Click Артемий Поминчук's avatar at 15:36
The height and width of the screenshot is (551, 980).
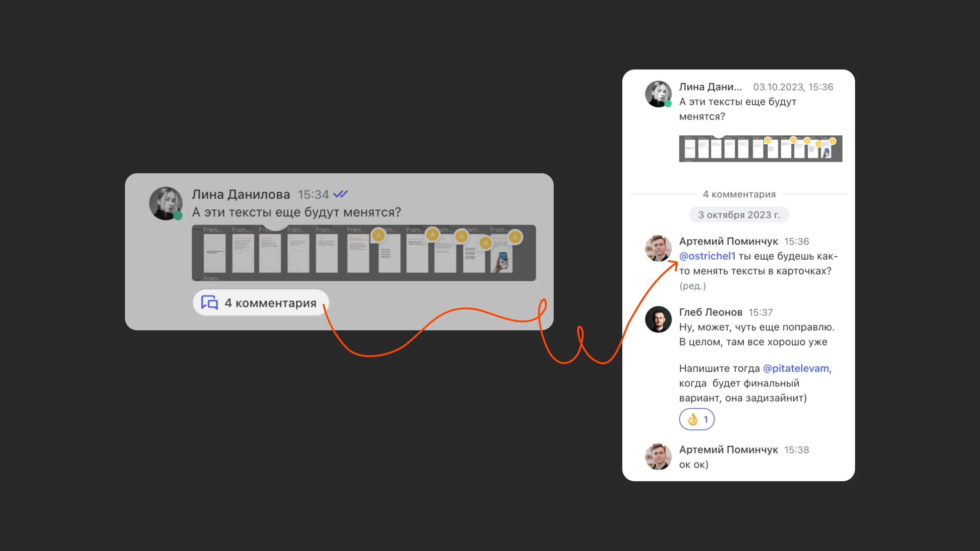pyautogui.click(x=658, y=248)
